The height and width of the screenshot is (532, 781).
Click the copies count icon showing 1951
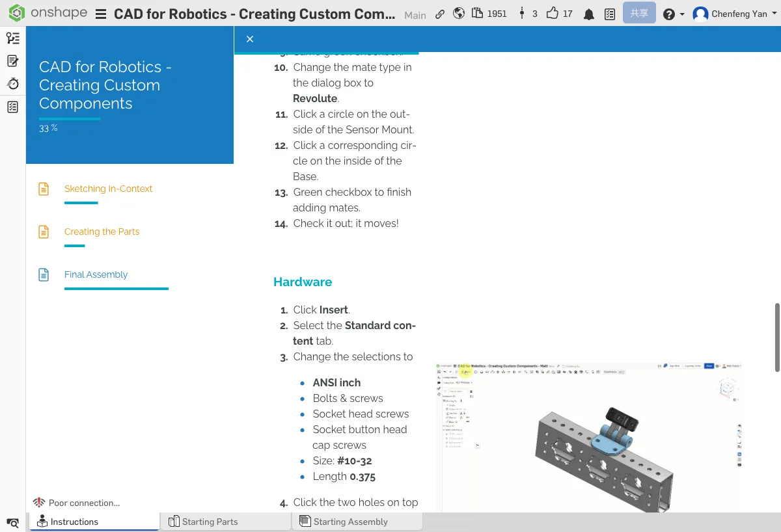coord(478,14)
